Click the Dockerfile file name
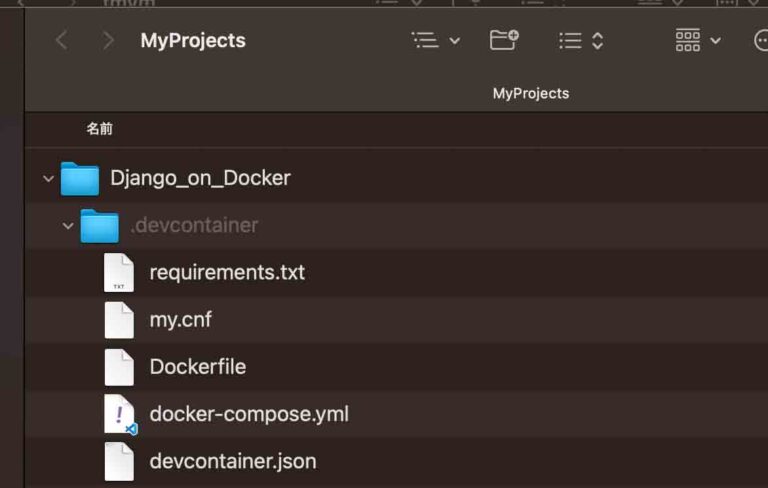 click(198, 366)
